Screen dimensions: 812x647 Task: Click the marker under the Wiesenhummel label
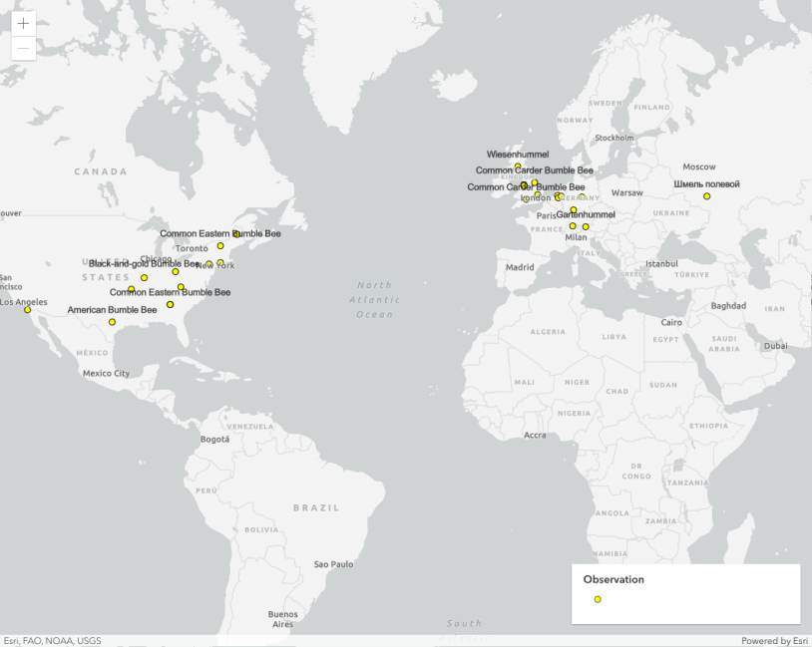(518, 166)
